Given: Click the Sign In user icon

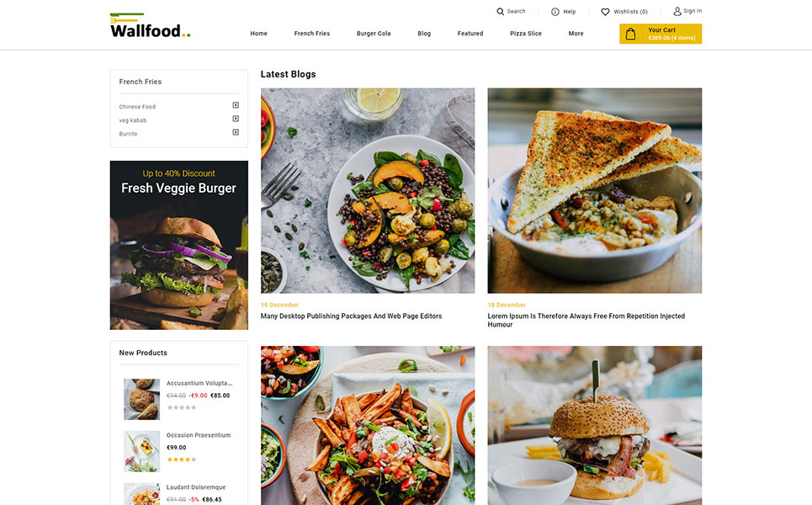Looking at the screenshot, I should pos(677,11).
